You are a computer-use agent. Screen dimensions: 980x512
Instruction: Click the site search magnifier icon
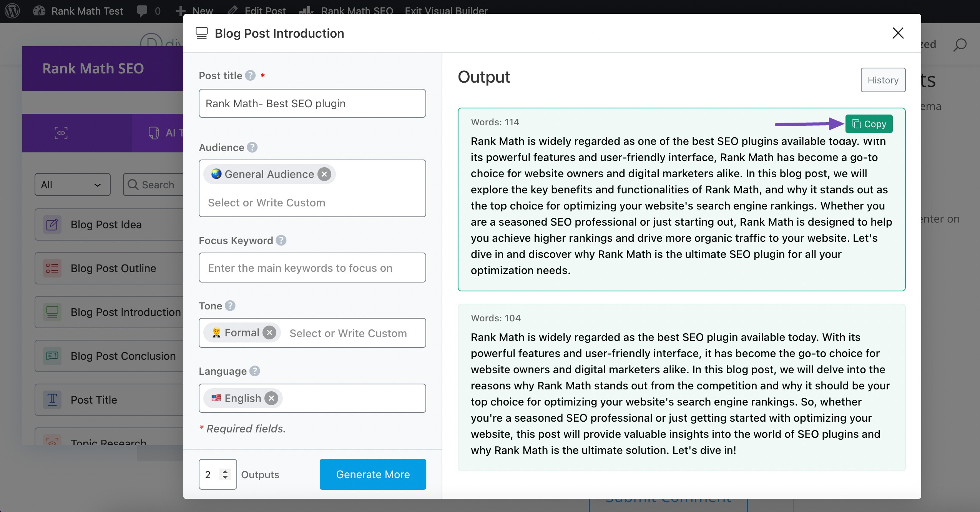click(x=960, y=45)
